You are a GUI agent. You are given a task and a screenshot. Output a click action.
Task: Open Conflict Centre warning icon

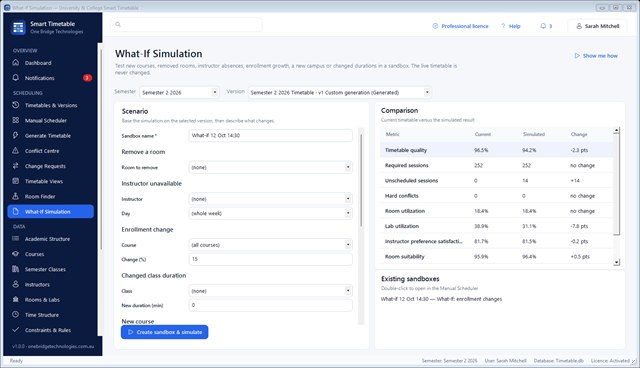[16, 151]
